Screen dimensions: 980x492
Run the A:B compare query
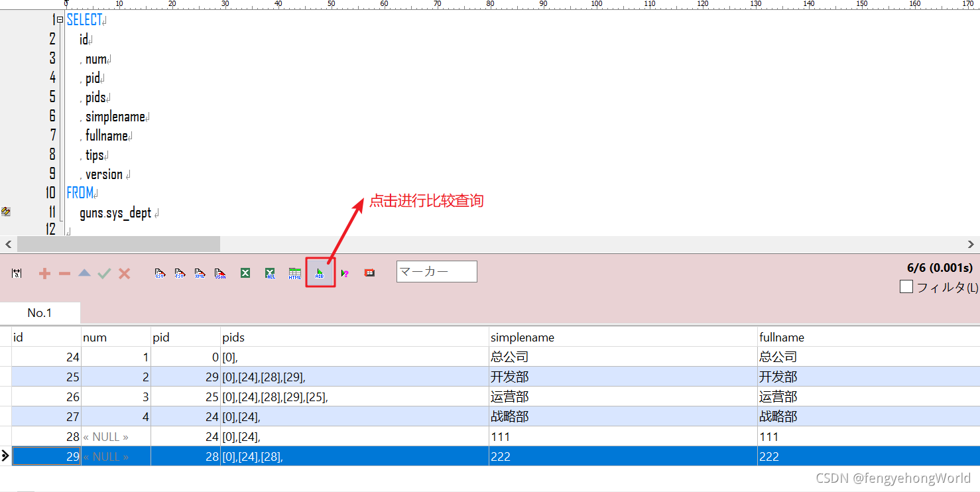point(320,273)
